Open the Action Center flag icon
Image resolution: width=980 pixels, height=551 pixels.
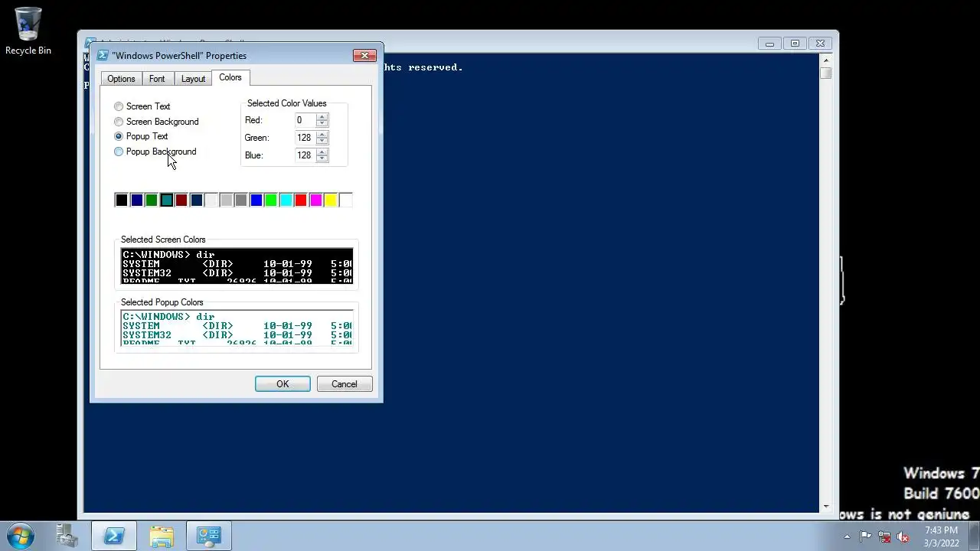point(865,536)
